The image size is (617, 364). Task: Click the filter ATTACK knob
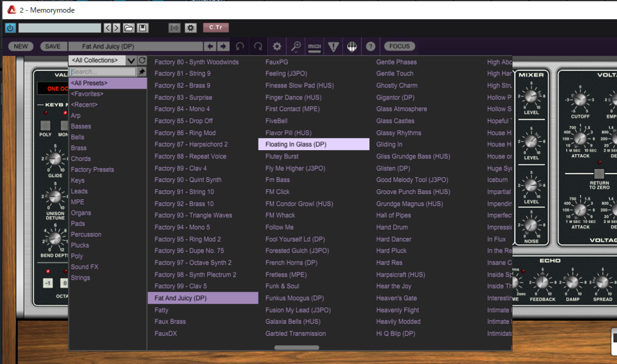tap(580, 139)
